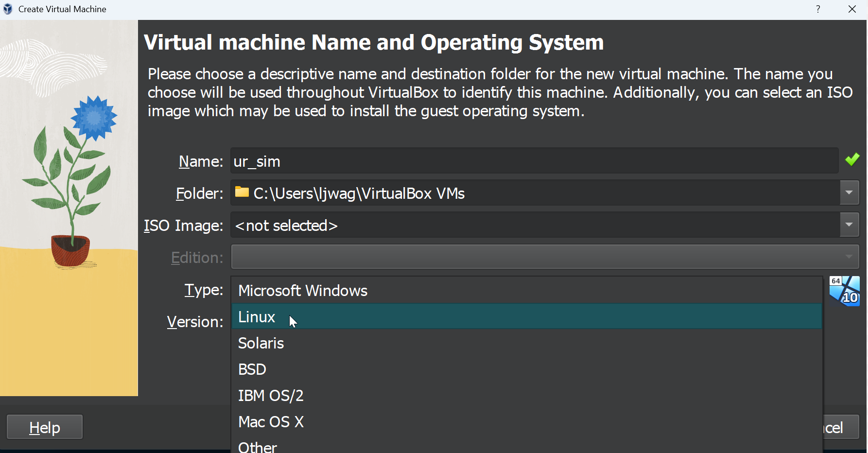Click the ISO Image: label
The height and width of the screenshot is (453, 868).
pyautogui.click(x=183, y=226)
